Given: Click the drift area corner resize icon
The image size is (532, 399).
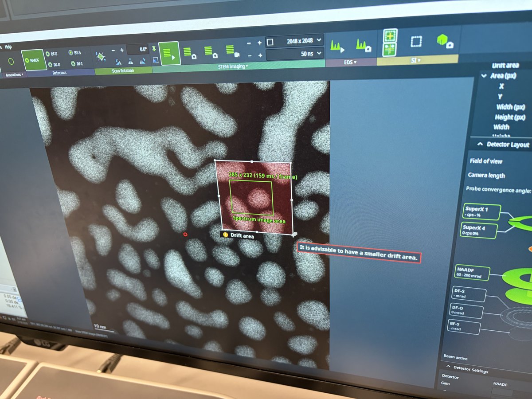Looking at the screenshot, I should click(x=294, y=234).
